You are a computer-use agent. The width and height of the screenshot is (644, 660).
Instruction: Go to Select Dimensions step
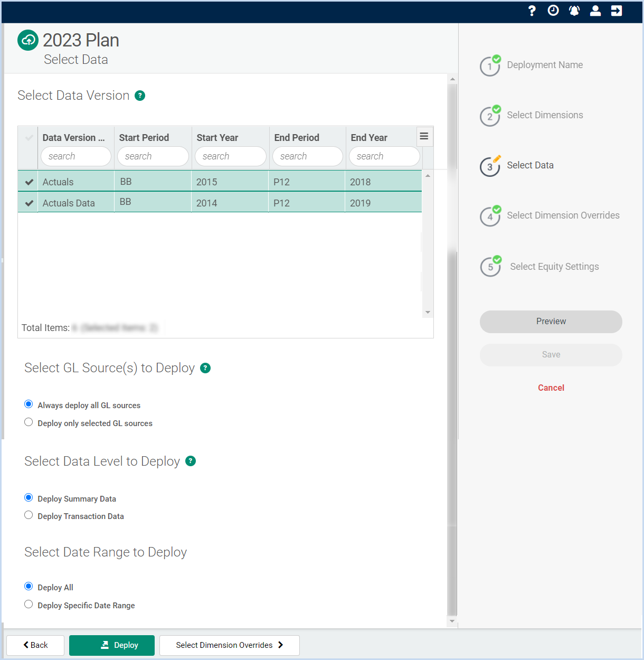(x=545, y=115)
